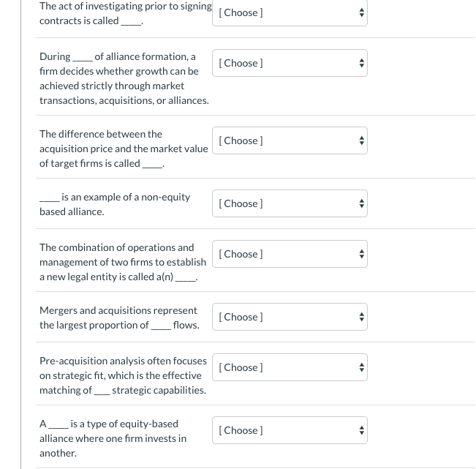Expand the dropdown for the new legal entity question

point(290,254)
